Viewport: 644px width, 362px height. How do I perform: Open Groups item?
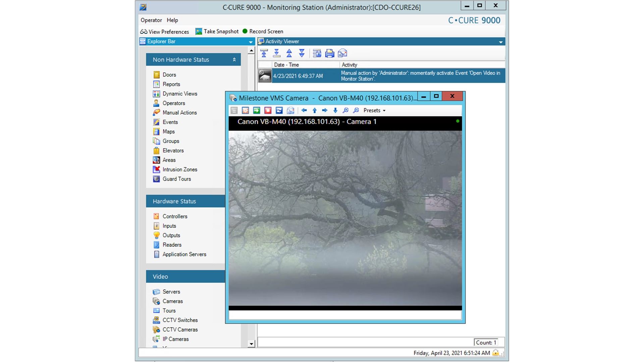click(166, 141)
